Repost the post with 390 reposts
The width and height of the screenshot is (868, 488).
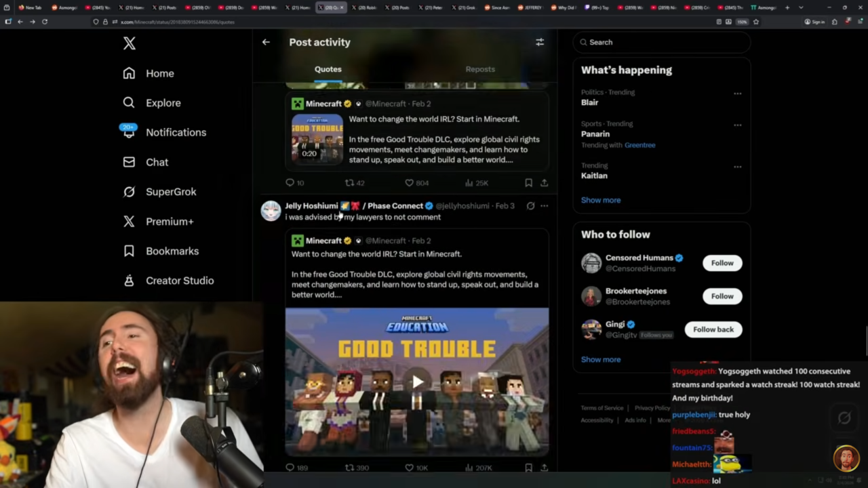pyautogui.click(x=357, y=468)
